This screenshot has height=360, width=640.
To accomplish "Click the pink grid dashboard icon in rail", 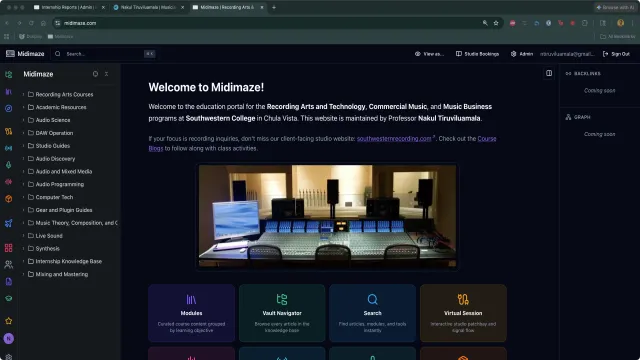I will pos(9,248).
